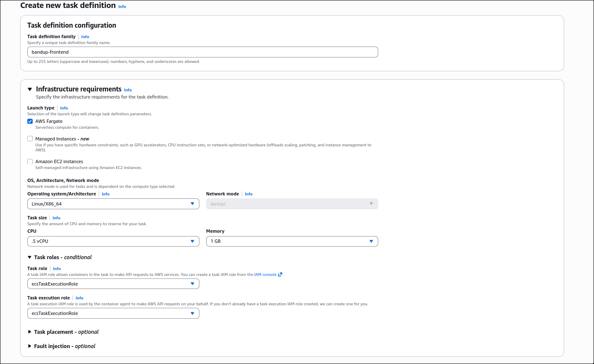Viewport: 594px width, 364px height.
Task: Collapse the Infrastructure requirements section
Action: pos(29,89)
